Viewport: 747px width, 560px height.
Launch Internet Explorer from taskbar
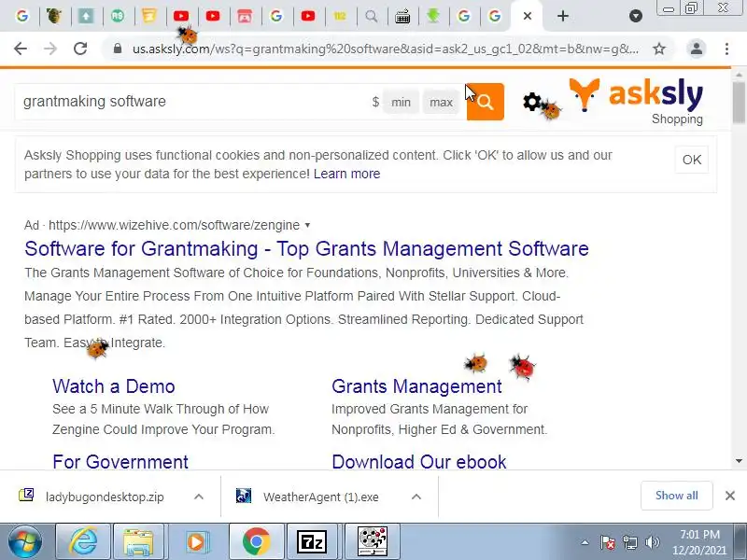tap(83, 541)
